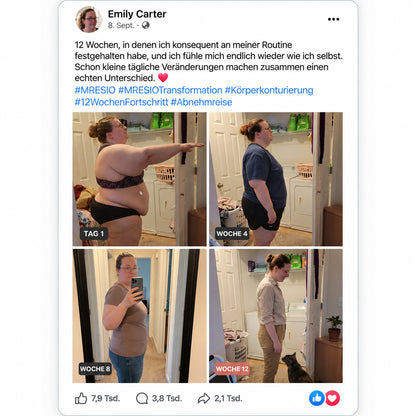Viewport: 416px width, 416px height.
Task: Click the thumbs-up Like icon
Action: (x=81, y=398)
